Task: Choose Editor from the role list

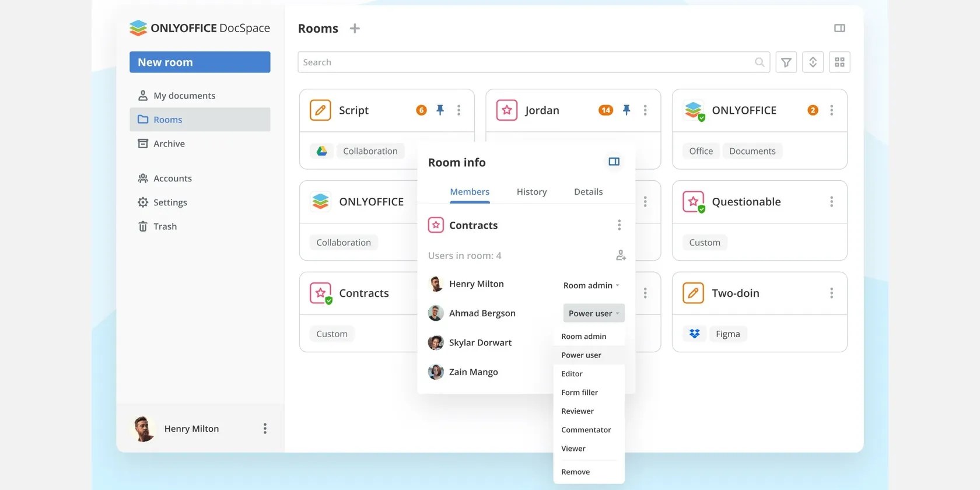Action: (589, 374)
